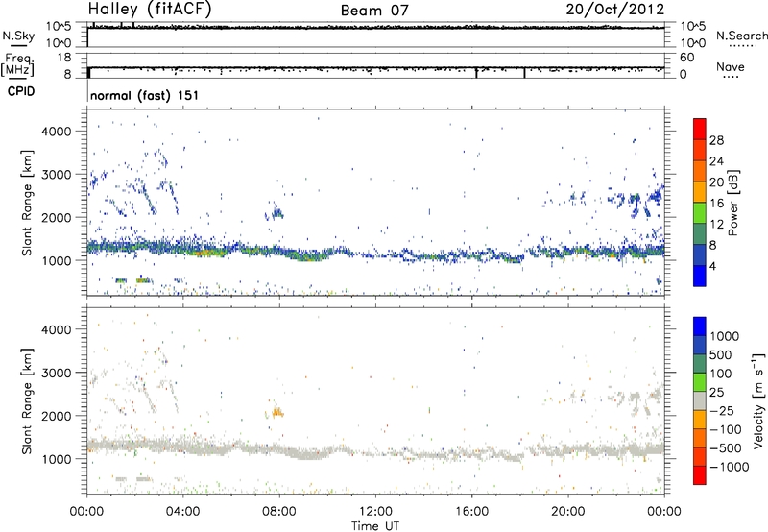Screen dimensions: 768x532
Task: Click the "12:00" time tick label
Action: [375, 512]
